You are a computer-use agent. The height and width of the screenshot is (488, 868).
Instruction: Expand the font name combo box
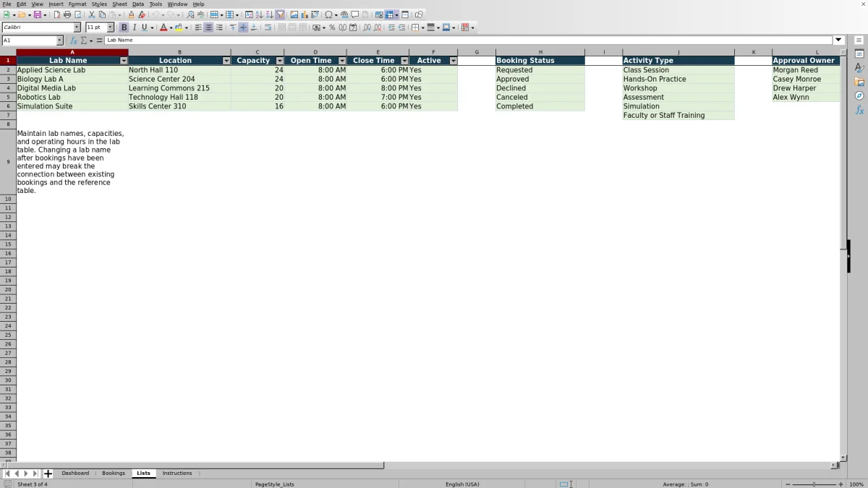77,27
